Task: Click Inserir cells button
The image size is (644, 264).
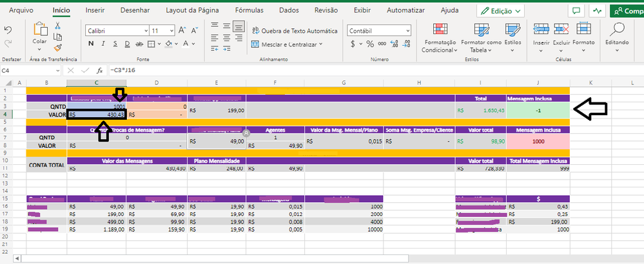Action: point(541,38)
